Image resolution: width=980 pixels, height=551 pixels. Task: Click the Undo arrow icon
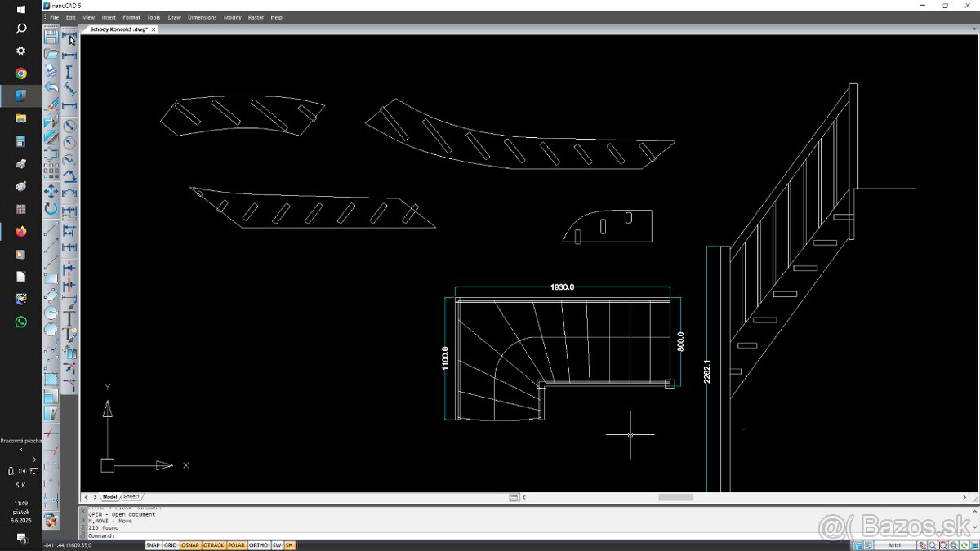pyautogui.click(x=51, y=86)
